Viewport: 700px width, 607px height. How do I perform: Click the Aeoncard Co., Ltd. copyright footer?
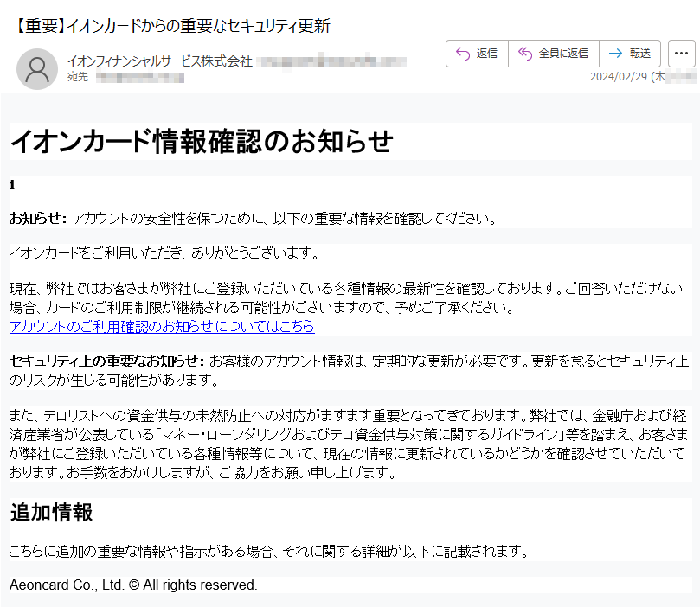133,585
